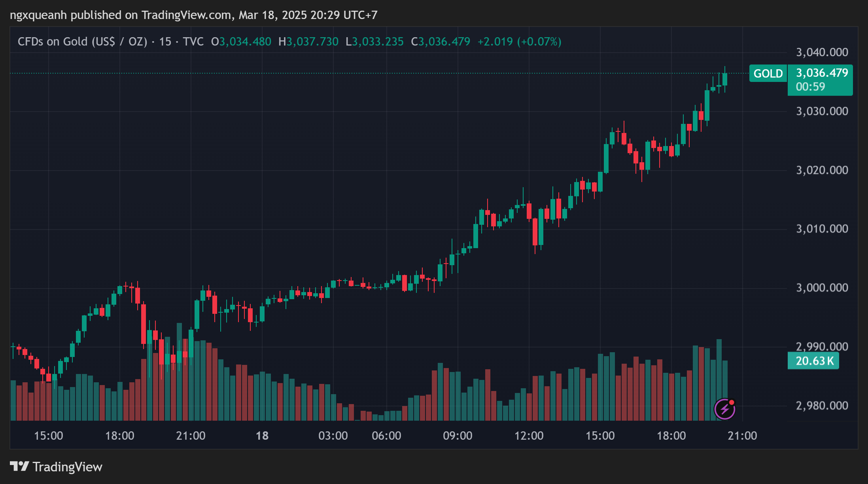Click the open price value 3,034.480

coord(245,42)
